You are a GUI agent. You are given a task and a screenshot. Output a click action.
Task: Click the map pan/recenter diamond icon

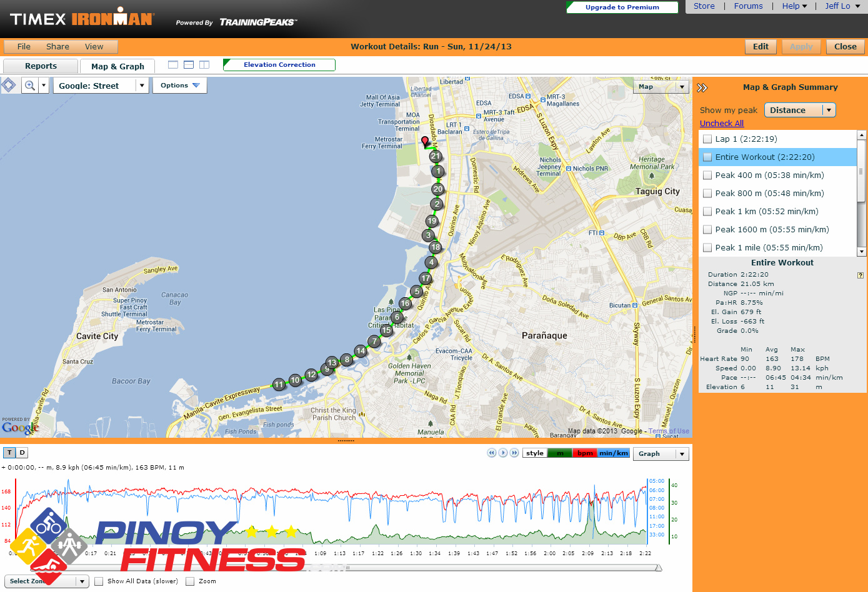click(x=9, y=86)
